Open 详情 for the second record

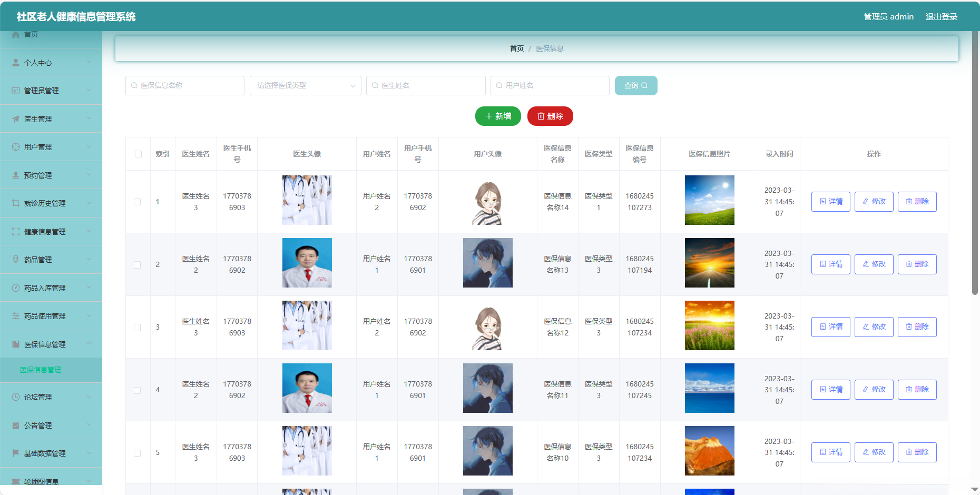click(x=830, y=264)
